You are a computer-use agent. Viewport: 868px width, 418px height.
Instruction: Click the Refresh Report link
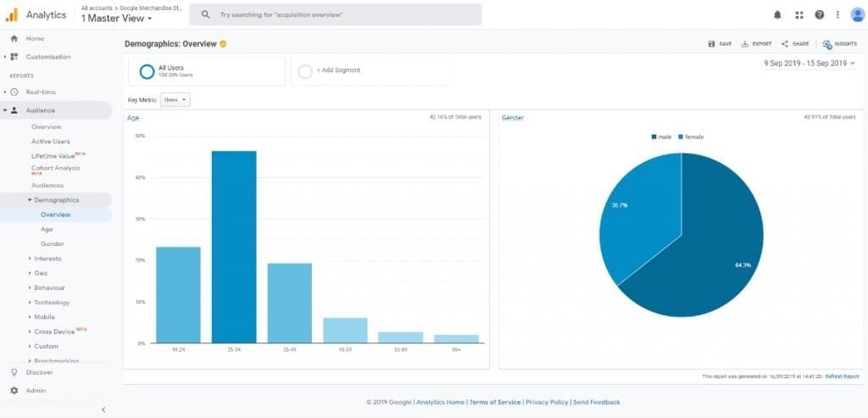[x=842, y=376]
